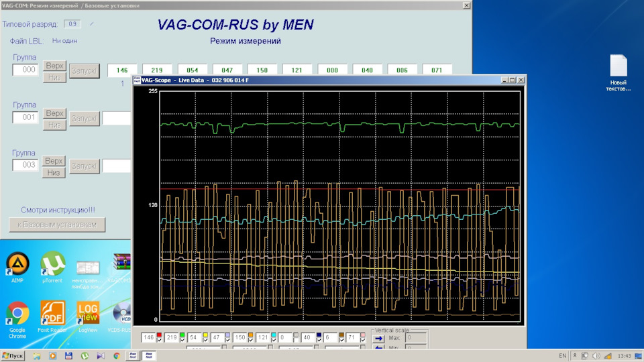
Task: Open the VAGCOM WinRAR archive on desktop
Action: [x=120, y=267]
